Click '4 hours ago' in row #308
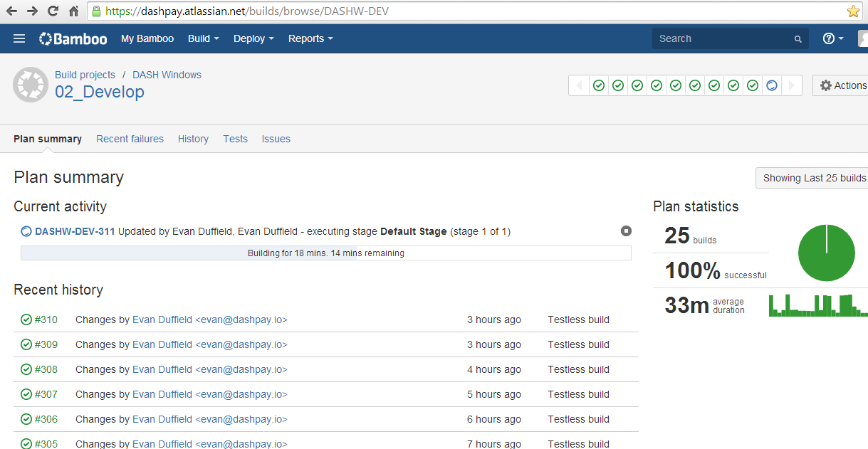The height and width of the screenshot is (449, 868). click(x=494, y=369)
